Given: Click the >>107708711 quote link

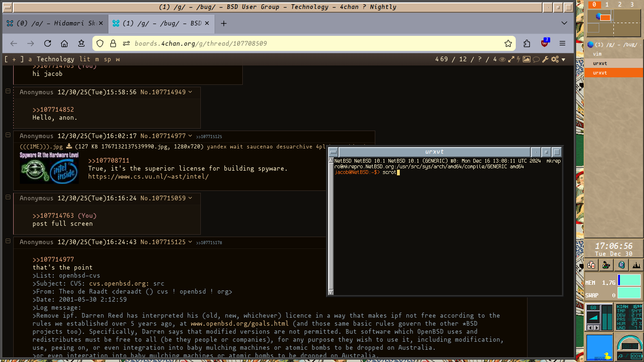Looking at the screenshot, I should [108, 161].
